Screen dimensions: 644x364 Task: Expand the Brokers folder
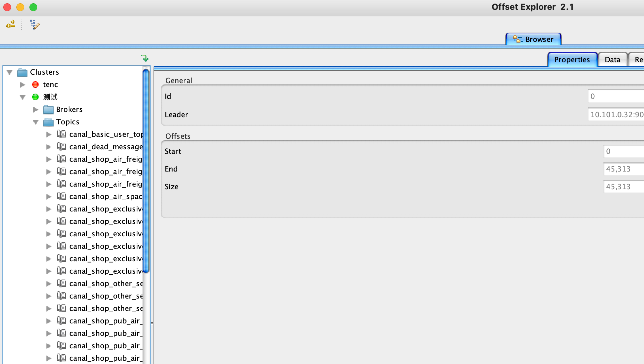(36, 109)
